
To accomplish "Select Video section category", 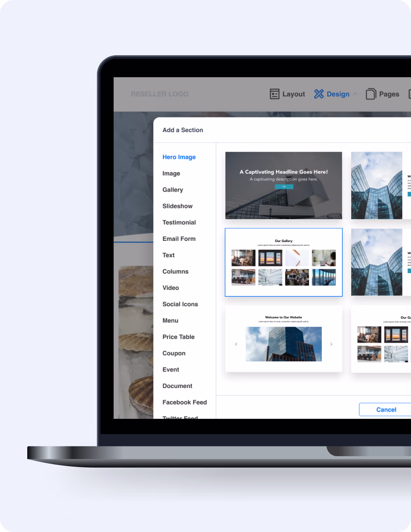I will coord(171,288).
